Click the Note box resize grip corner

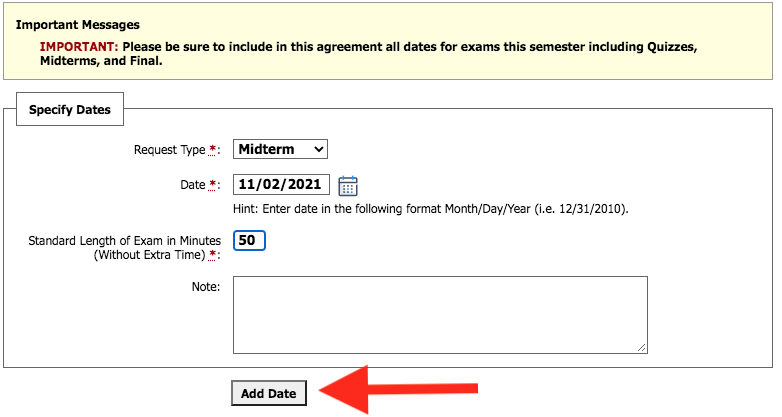click(642, 348)
